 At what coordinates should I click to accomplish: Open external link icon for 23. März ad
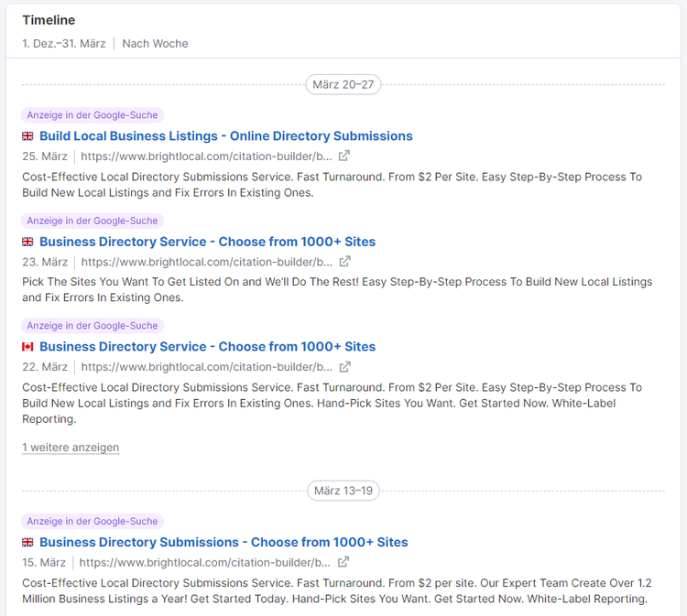coord(344,262)
